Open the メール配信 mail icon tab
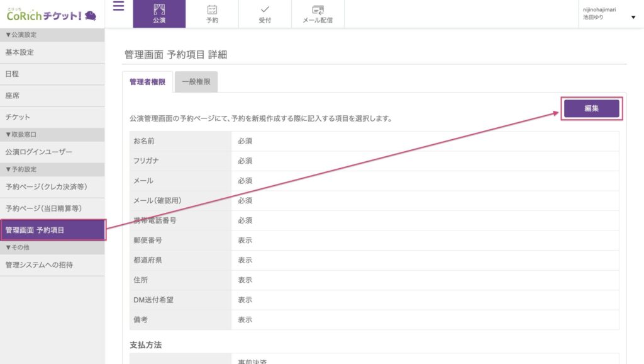Viewport: 644px width, 364px height. 318,14
